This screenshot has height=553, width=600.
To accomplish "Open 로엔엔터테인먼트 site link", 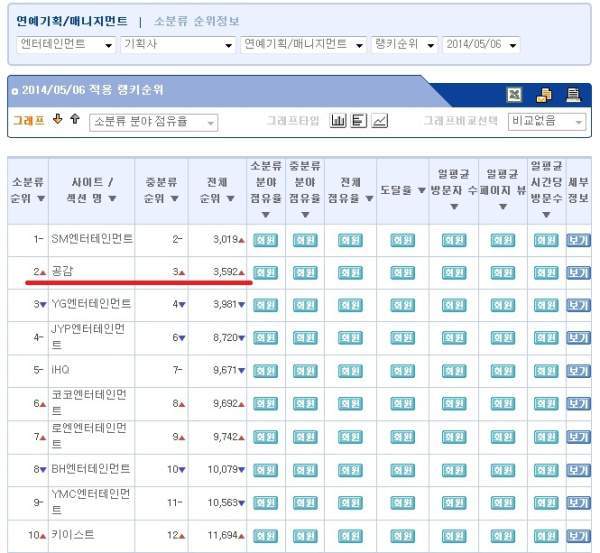I will tap(89, 436).
